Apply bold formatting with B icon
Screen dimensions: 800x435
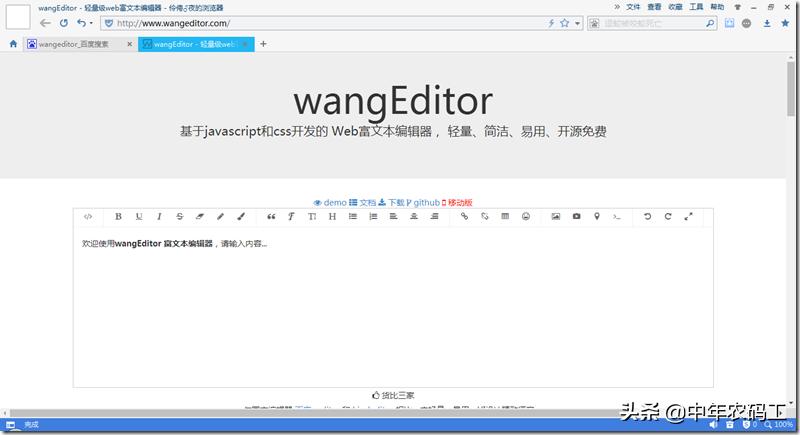(118, 217)
